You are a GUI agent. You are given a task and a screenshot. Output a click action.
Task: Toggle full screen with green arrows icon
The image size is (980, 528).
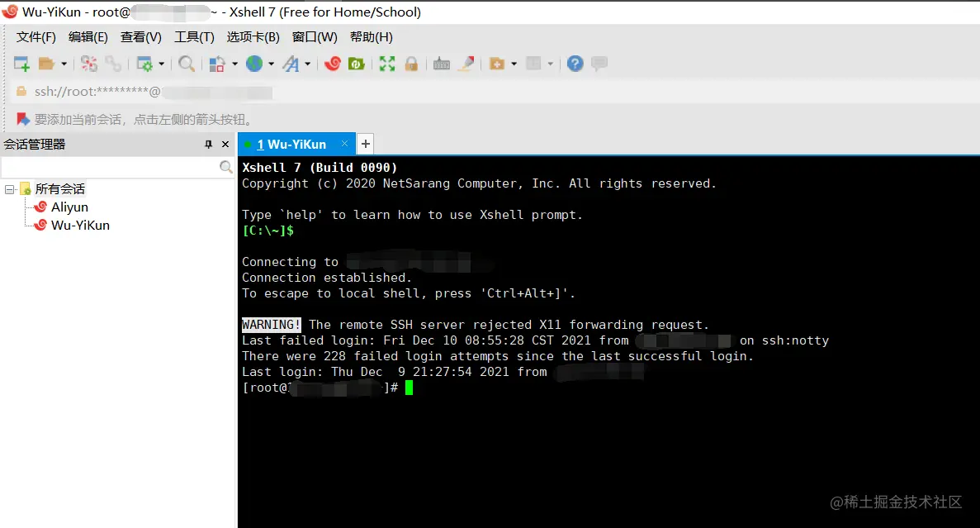coord(387,63)
